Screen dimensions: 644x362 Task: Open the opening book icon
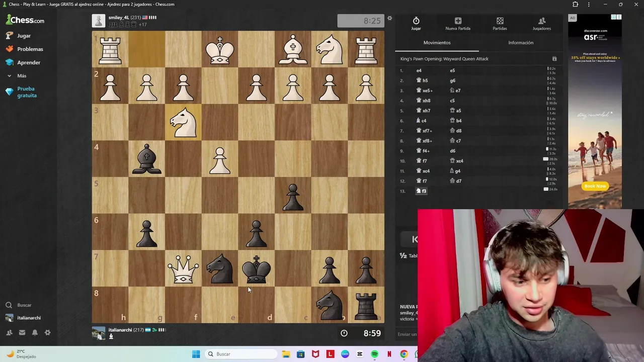pos(554,59)
